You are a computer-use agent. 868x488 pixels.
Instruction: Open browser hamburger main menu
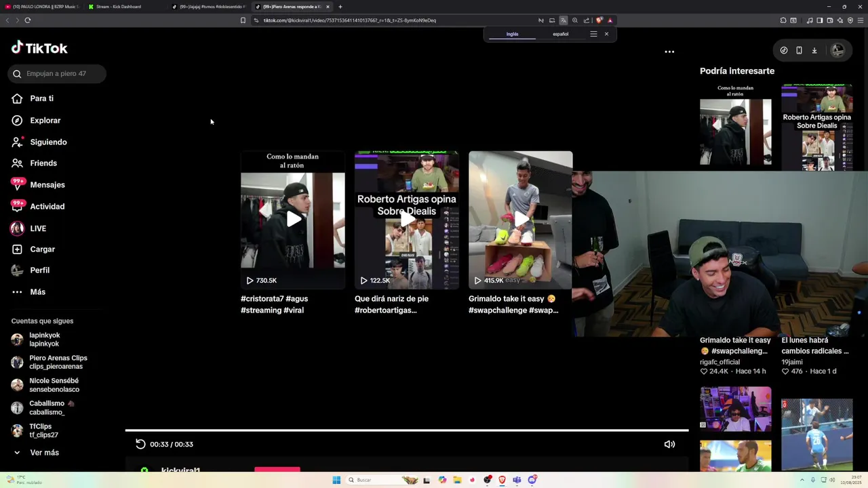(x=861, y=20)
